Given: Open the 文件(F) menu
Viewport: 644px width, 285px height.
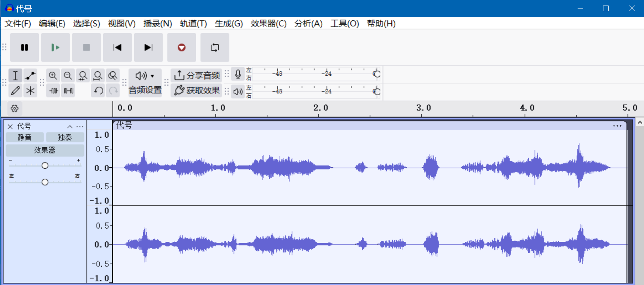Looking at the screenshot, I should [18, 24].
